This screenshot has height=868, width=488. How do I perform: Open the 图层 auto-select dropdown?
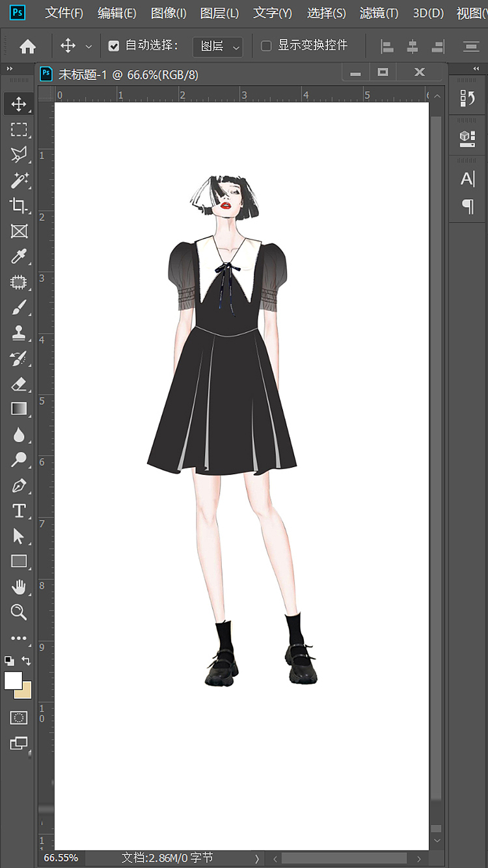tap(218, 46)
